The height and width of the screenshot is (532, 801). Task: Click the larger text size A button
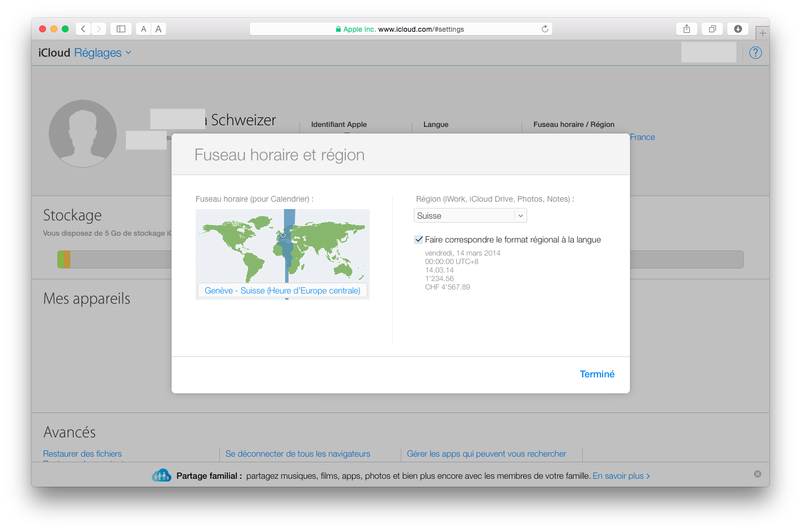(x=159, y=29)
